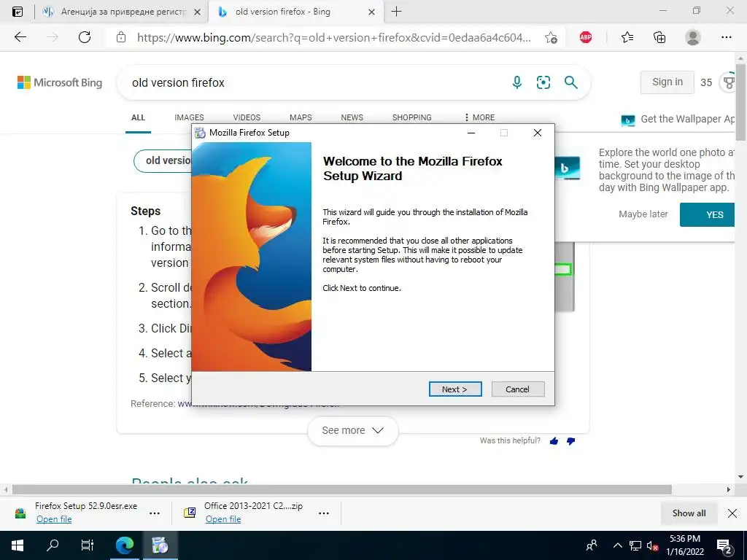Screen dimensions: 747x560
Task: Minimize the Mozilla Firefox Setup window
Action: (x=471, y=133)
